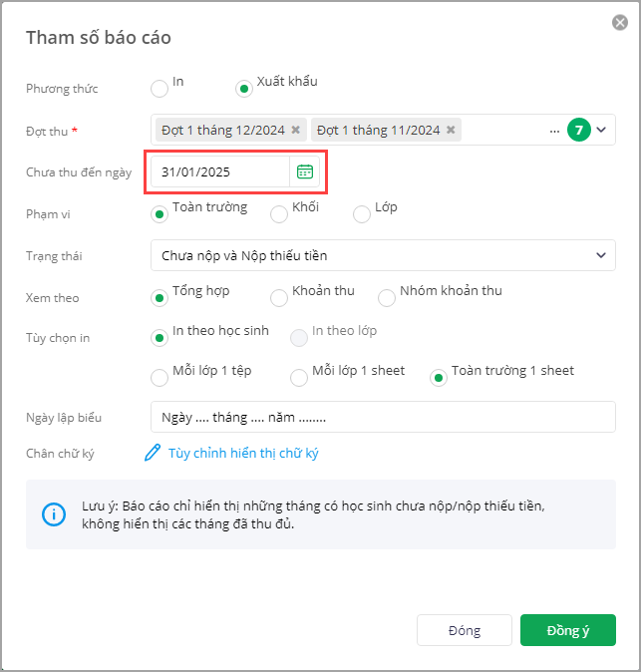Open the calendar date picker icon
The image size is (641, 672).
coord(305,171)
